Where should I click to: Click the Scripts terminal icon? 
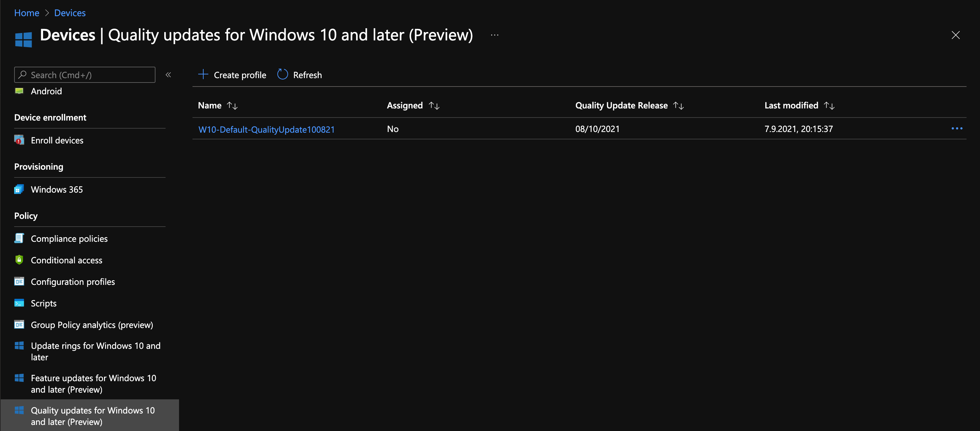[x=19, y=303]
